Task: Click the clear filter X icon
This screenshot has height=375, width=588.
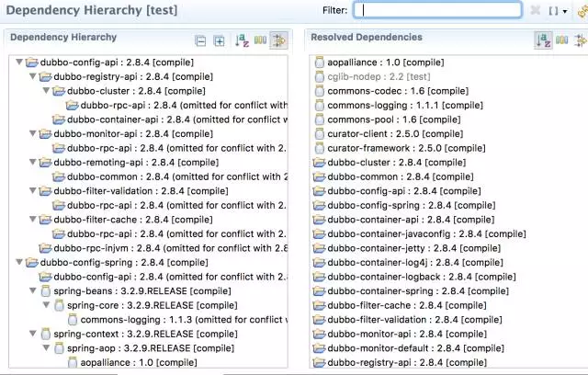Action: 536,10
